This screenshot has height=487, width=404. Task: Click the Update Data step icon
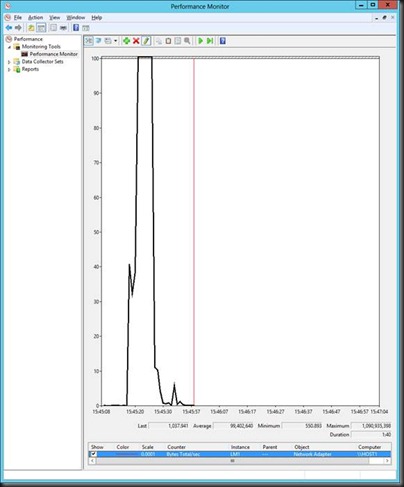210,41
